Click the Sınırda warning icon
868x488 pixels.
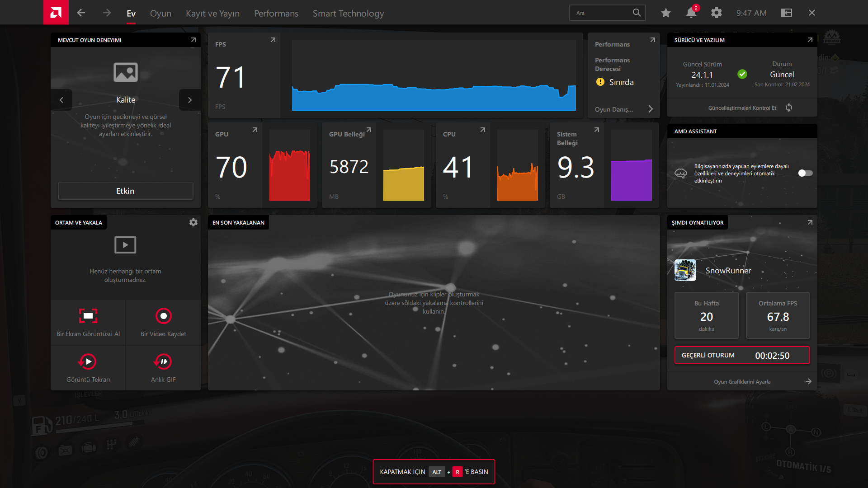coord(600,82)
